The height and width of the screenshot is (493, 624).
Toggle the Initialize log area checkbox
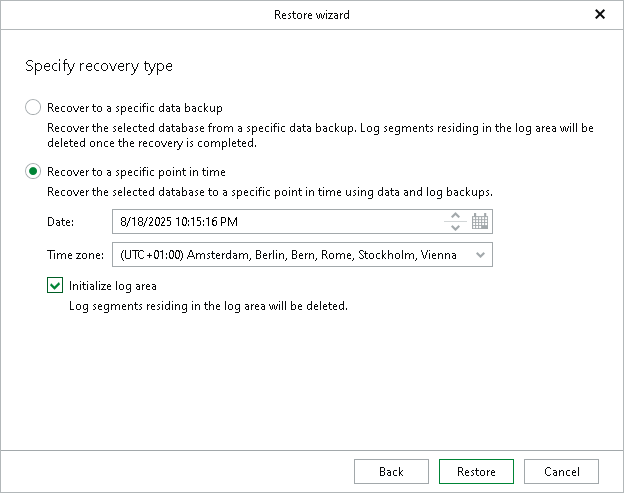(x=55, y=286)
